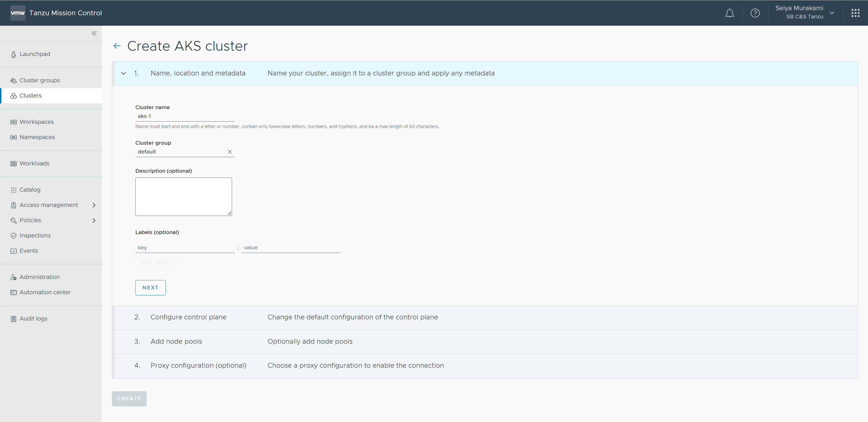Open the apps grid switcher icon
868x422 pixels.
coord(855,13)
